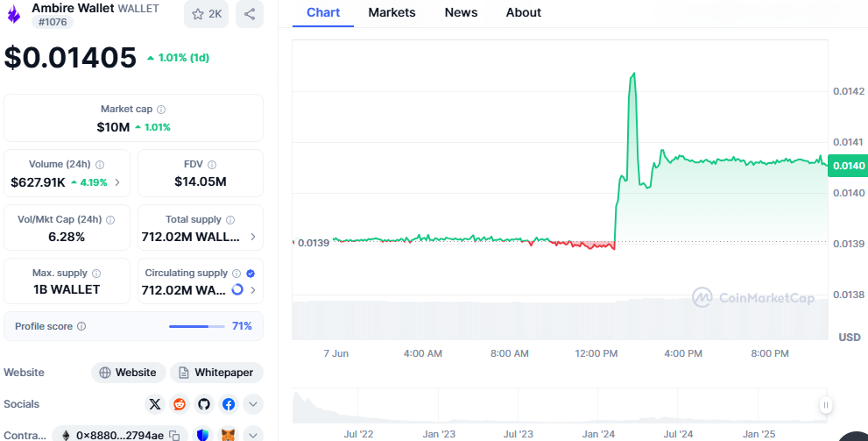Image resolution: width=868 pixels, height=441 pixels.
Task: Click the volume bars area under chart
Action: pyautogui.click(x=561, y=320)
